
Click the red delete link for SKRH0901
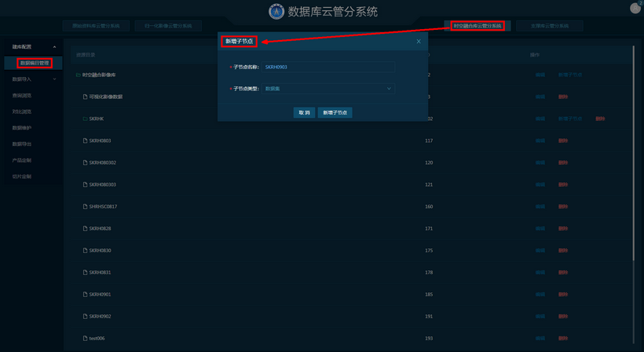[x=563, y=295]
